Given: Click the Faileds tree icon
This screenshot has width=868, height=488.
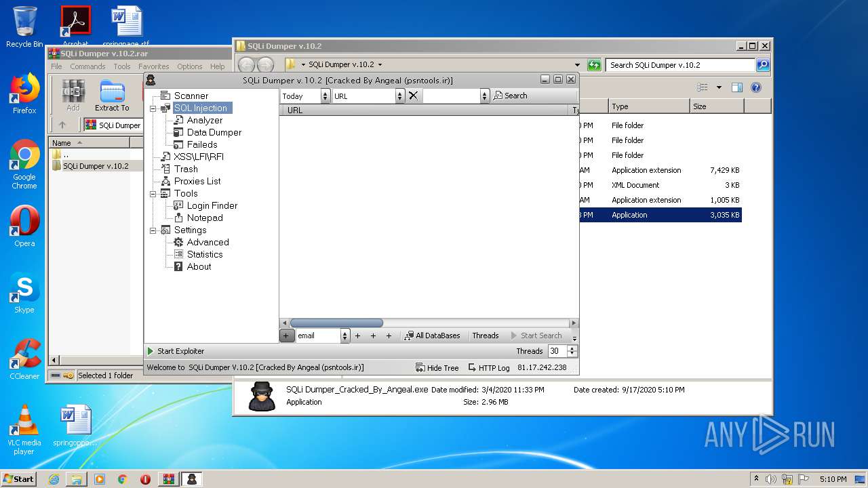Looking at the screenshot, I should tap(178, 144).
